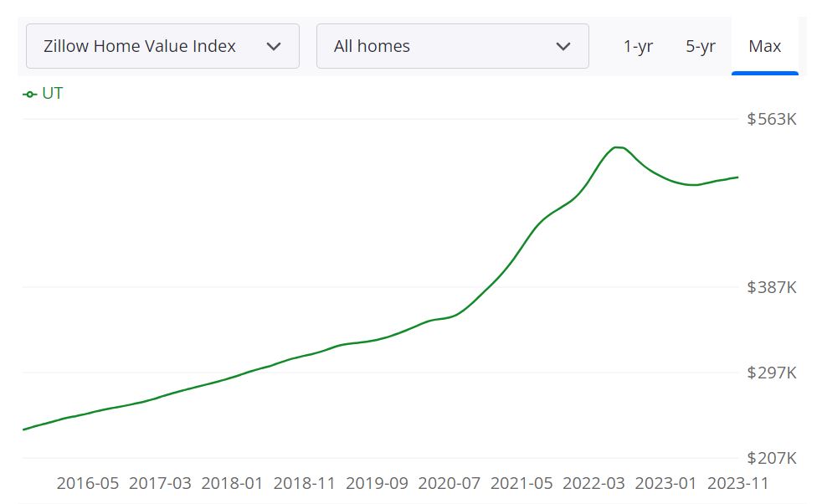This screenshot has height=504, width=822.
Task: Toggle the UT series in the legend
Action: click(42, 93)
